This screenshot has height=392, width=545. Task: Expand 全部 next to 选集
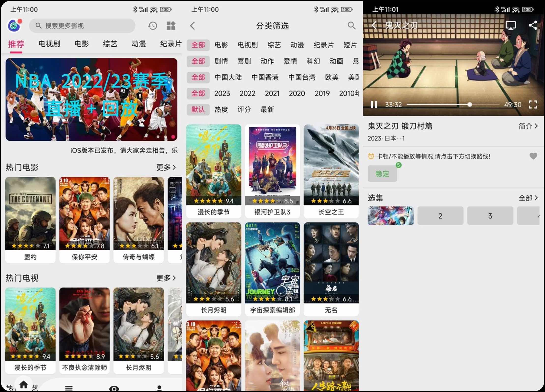(x=528, y=198)
